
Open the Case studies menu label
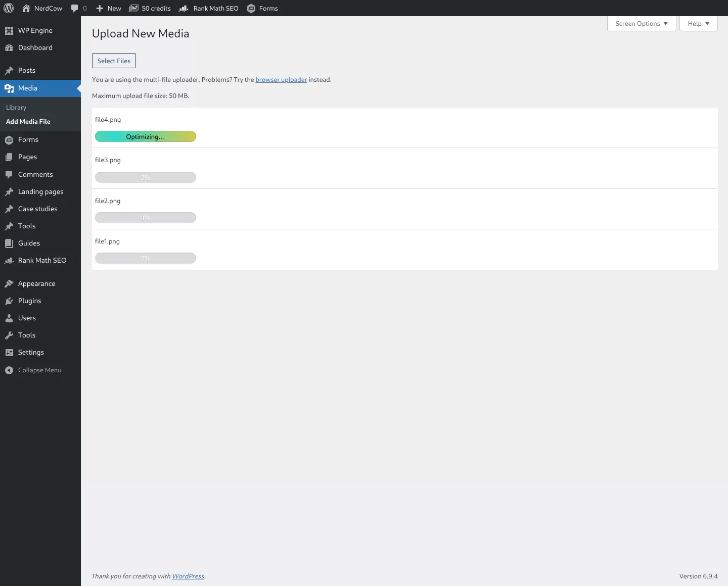pos(38,209)
